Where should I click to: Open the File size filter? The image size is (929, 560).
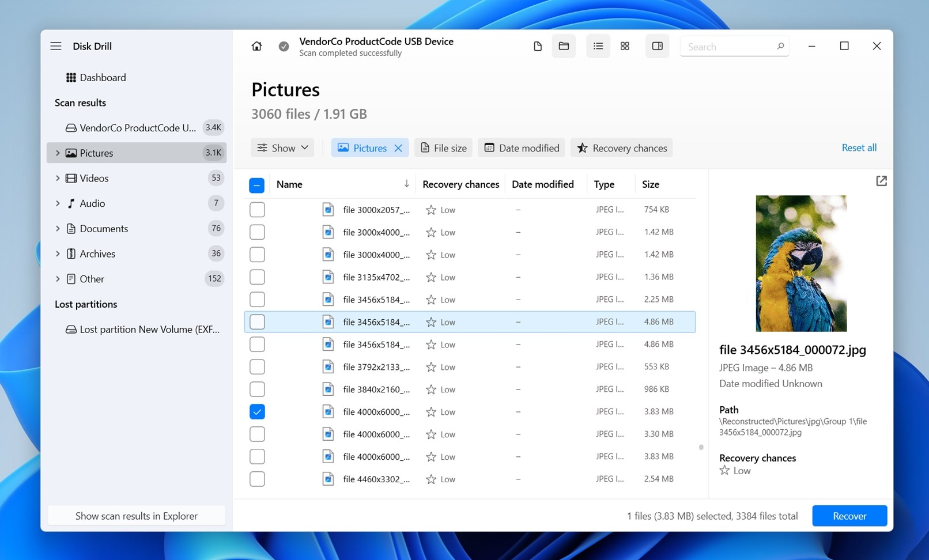click(443, 148)
